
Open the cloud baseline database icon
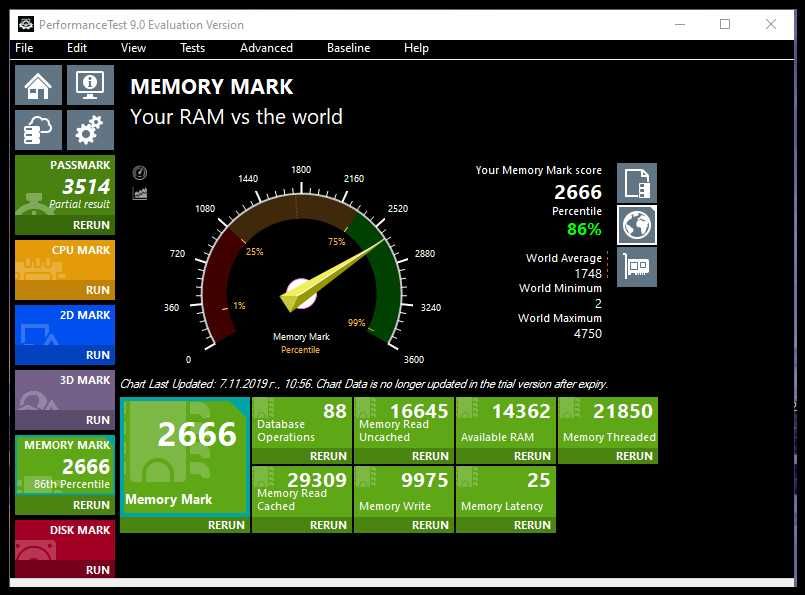39,130
